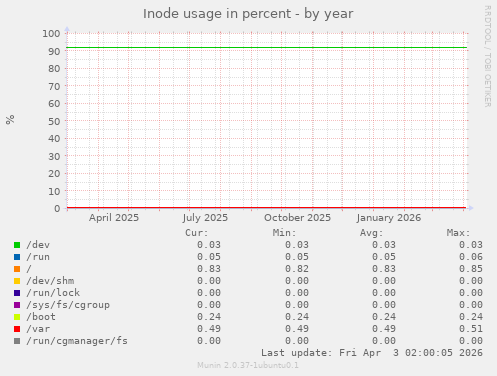Click the Munin 2.0.37 version text

pyautogui.click(x=248, y=365)
